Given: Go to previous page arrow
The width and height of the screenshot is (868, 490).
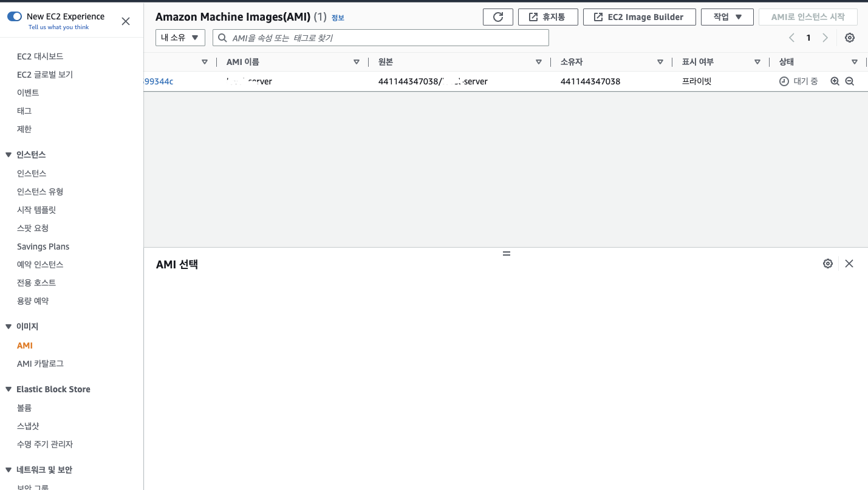Looking at the screenshot, I should (791, 38).
